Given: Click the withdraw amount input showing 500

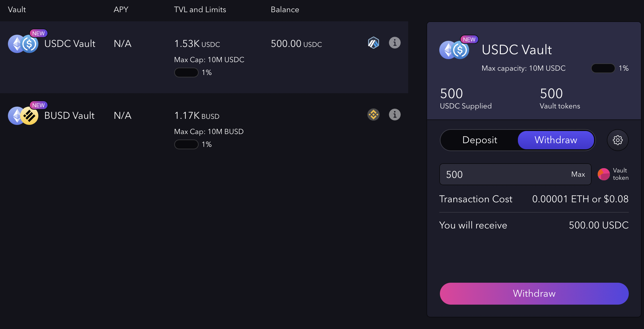Looking at the screenshot, I should click(515, 174).
